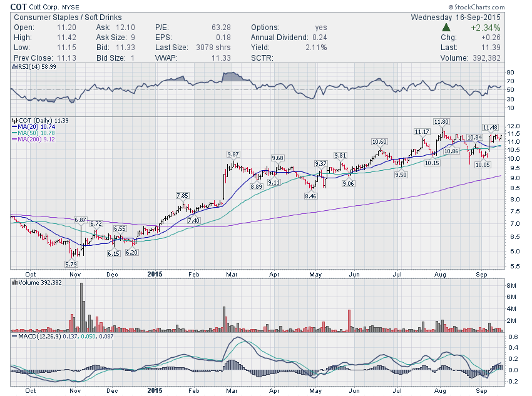The width and height of the screenshot is (532, 396).
Task: Select the blue MA(20) 10.74 legend entry
Action: (x=33, y=127)
